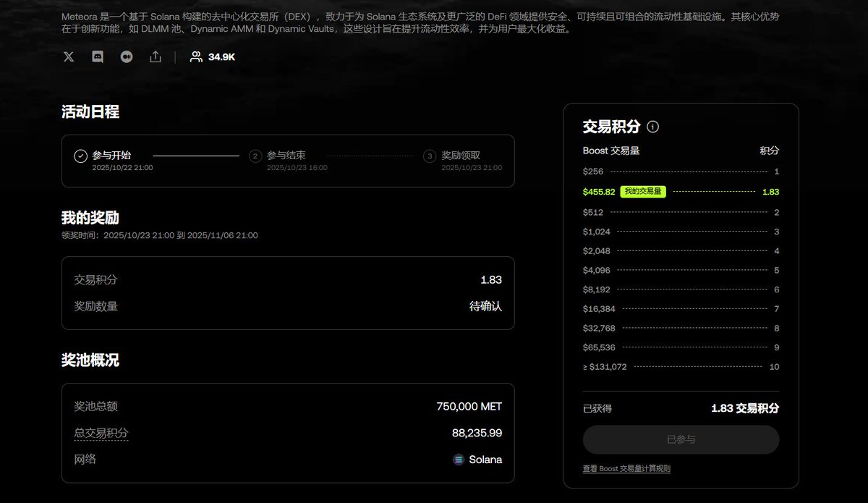This screenshot has width=868, height=503.
Task: Click the info icon next to 交易积分 heading
Action: click(653, 127)
